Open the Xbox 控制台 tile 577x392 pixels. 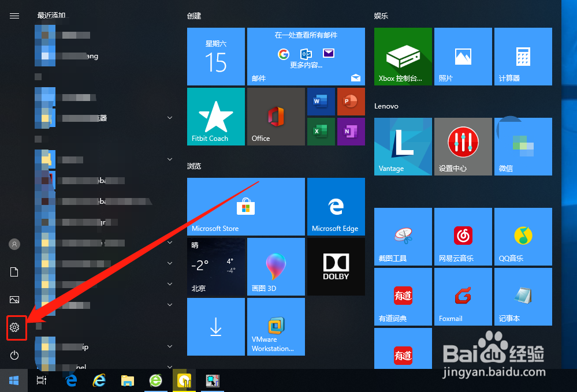[x=403, y=56]
